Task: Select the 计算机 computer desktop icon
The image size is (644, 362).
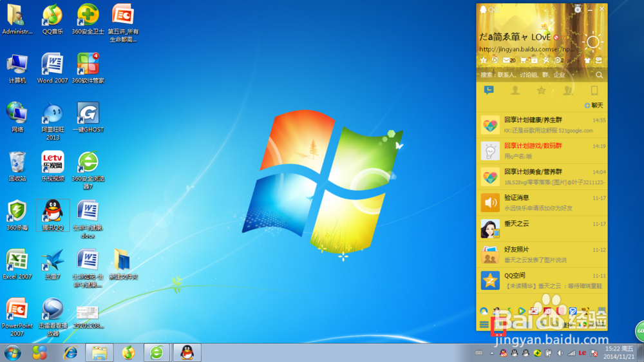Action: pyautogui.click(x=17, y=68)
